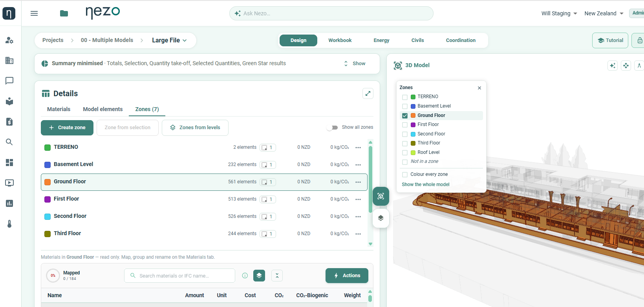Open the Will Staging account dropdown
The width and height of the screenshot is (644, 307).
559,13
